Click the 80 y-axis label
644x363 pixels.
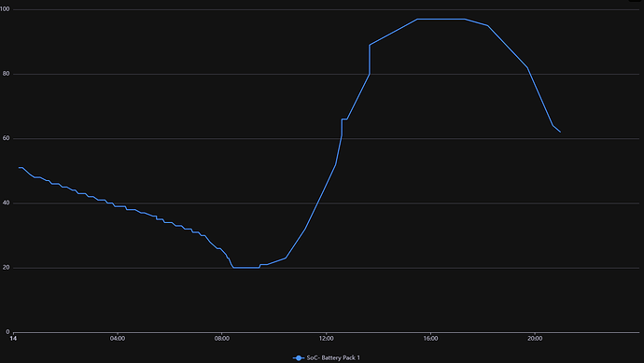point(7,74)
